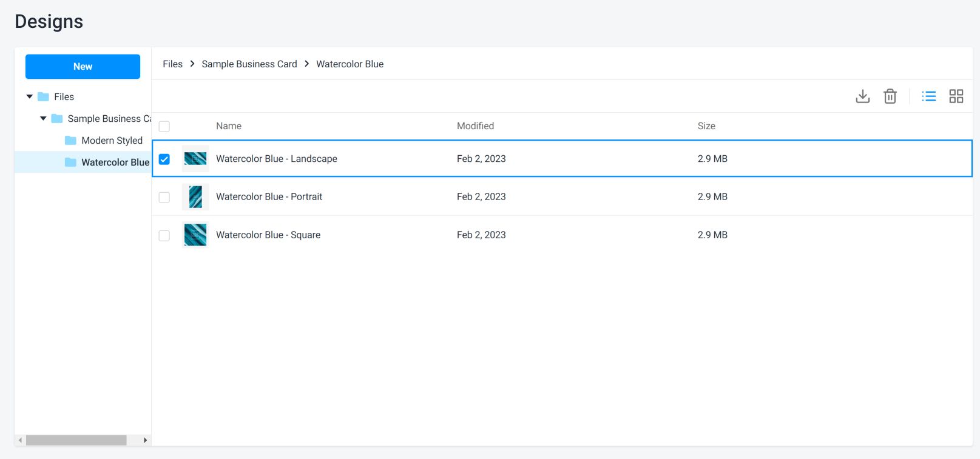Screen dimensions: 980x459
Task: Click the Portrait row's Feb 2, 2023 date
Action: [481, 197]
